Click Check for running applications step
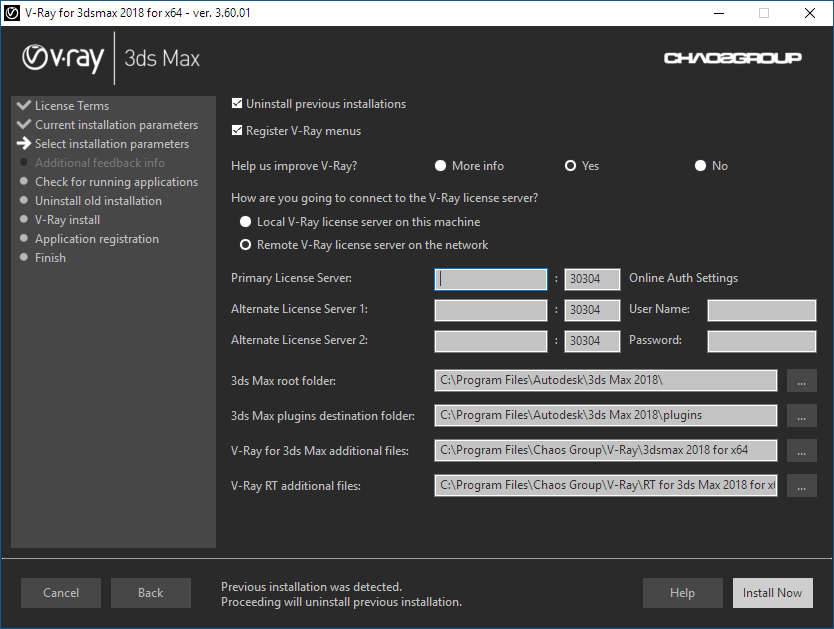The height and width of the screenshot is (629, 834). point(116,182)
